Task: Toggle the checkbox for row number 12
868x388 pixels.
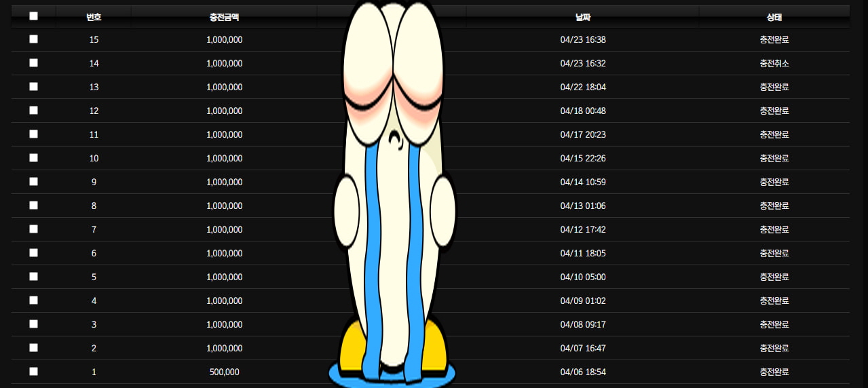Action: click(x=34, y=111)
